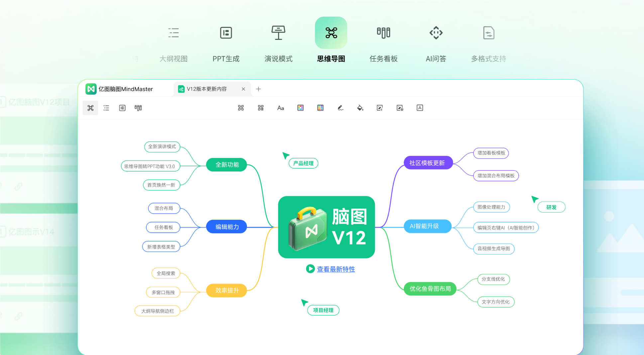Image resolution: width=644 pixels, height=355 pixels.
Task: Click the 大纲导航侧边栏 subtopic
Action: 157,311
